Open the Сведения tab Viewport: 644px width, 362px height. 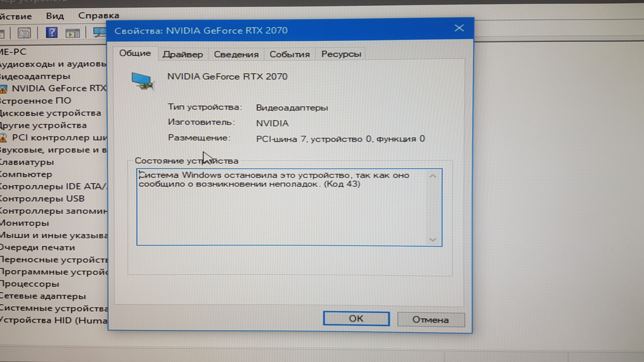click(x=236, y=54)
